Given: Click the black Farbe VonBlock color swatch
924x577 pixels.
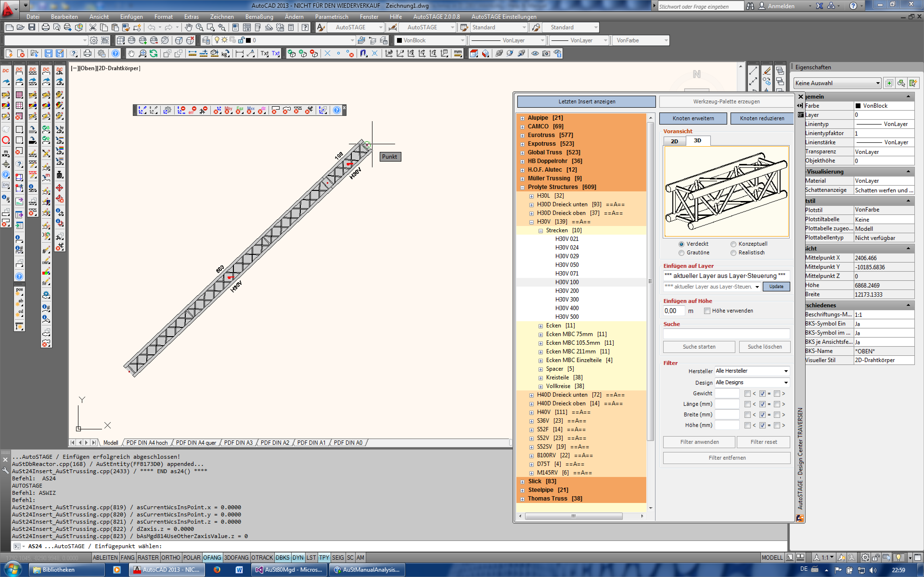Looking at the screenshot, I should click(x=858, y=106).
